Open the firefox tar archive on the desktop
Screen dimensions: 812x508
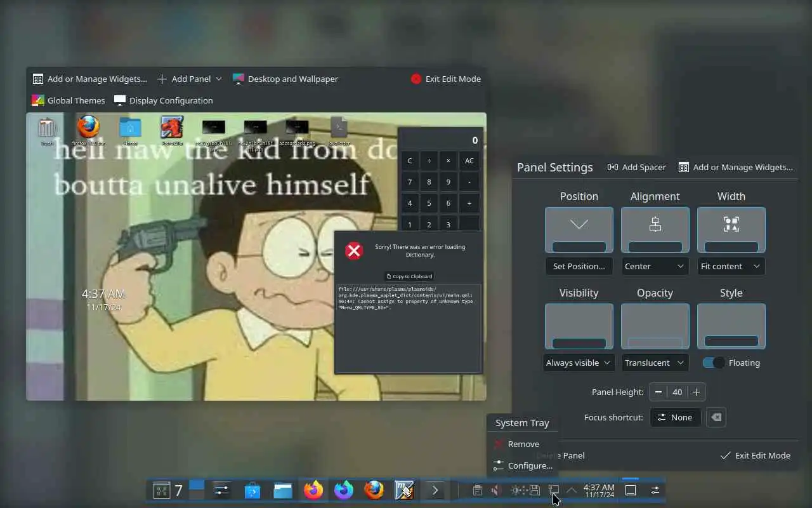[88, 131]
